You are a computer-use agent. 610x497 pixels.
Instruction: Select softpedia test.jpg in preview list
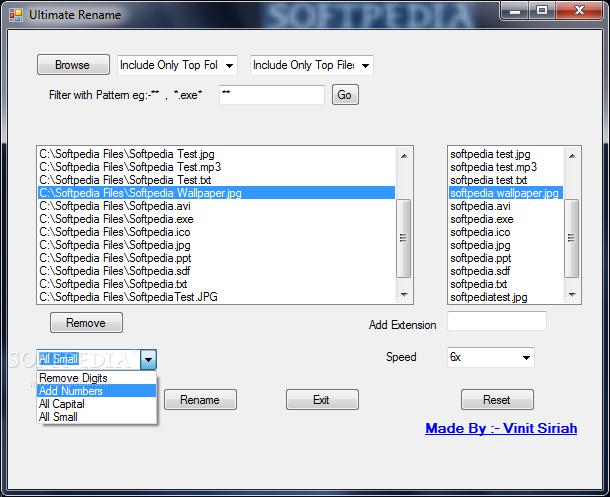click(x=506, y=154)
